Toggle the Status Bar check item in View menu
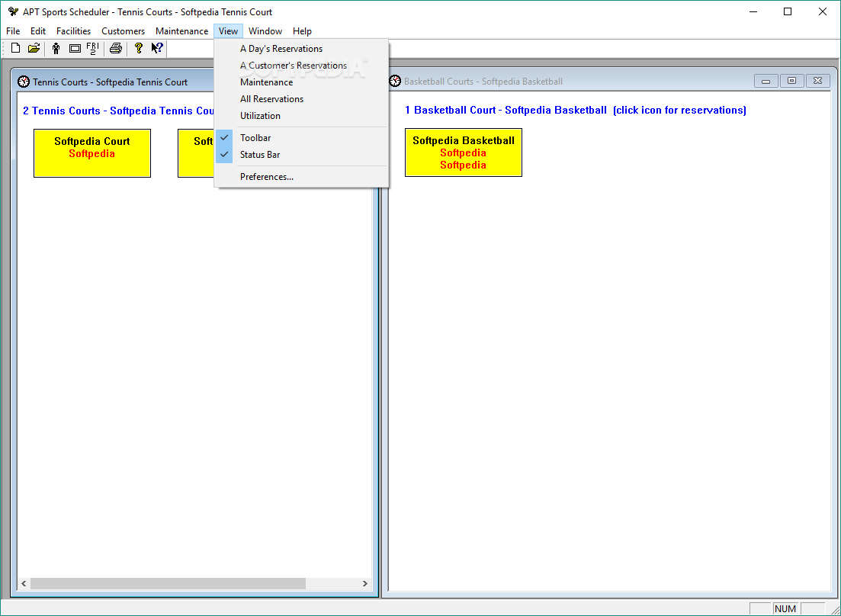Screen dimensions: 841x616 click(301, 155)
